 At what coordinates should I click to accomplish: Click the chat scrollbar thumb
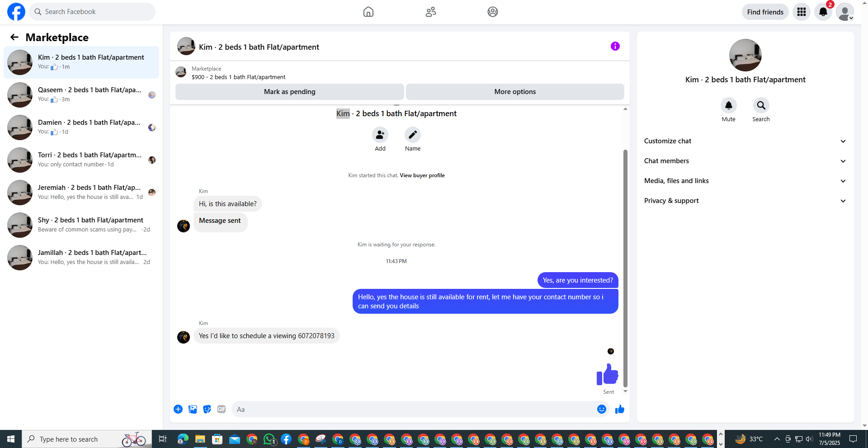(x=625, y=268)
